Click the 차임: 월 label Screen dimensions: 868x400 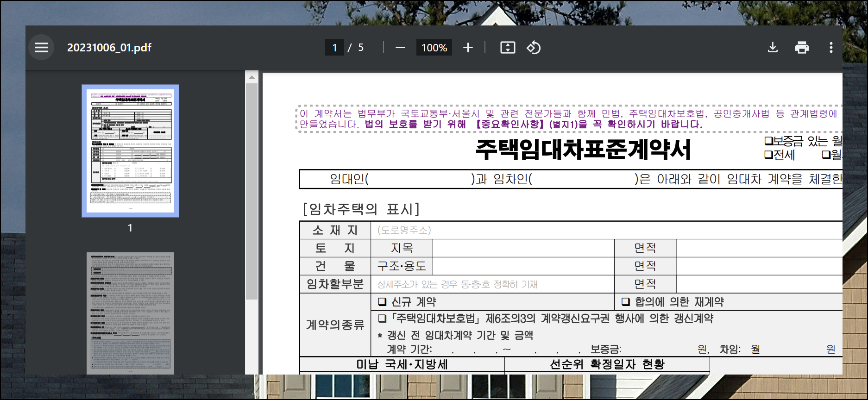[740, 350]
